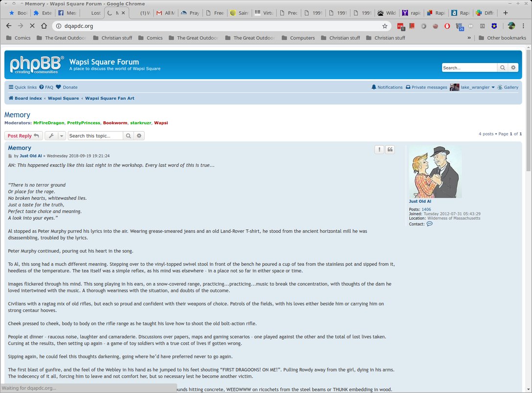
Task: Stop page loading in browser toolbar
Action: point(32,26)
